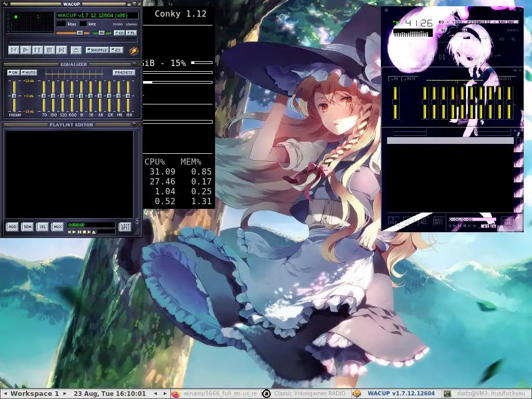Viewport: 532px width, 399px height.
Task: Click +FILE button in skinned playlist
Action: [394, 221]
